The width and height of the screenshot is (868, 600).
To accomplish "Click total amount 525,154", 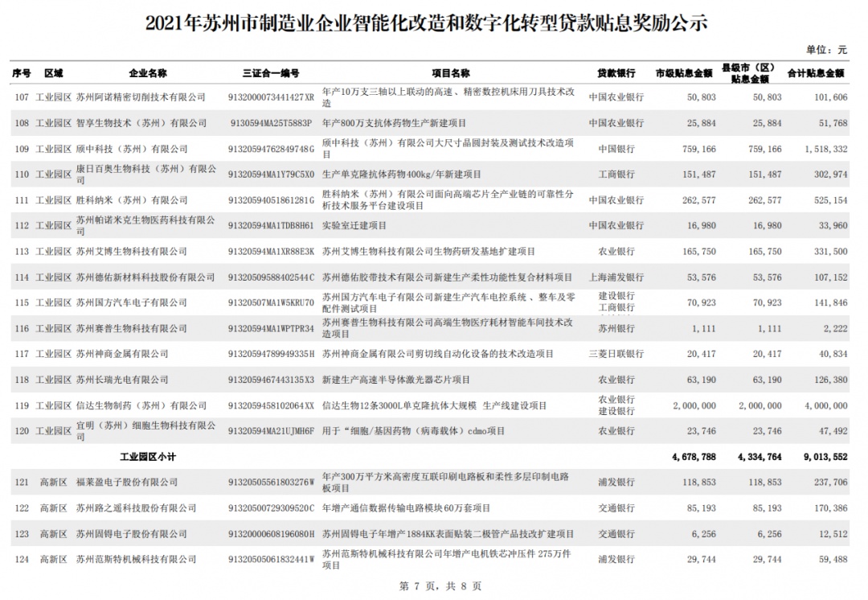I will pyautogui.click(x=830, y=200).
